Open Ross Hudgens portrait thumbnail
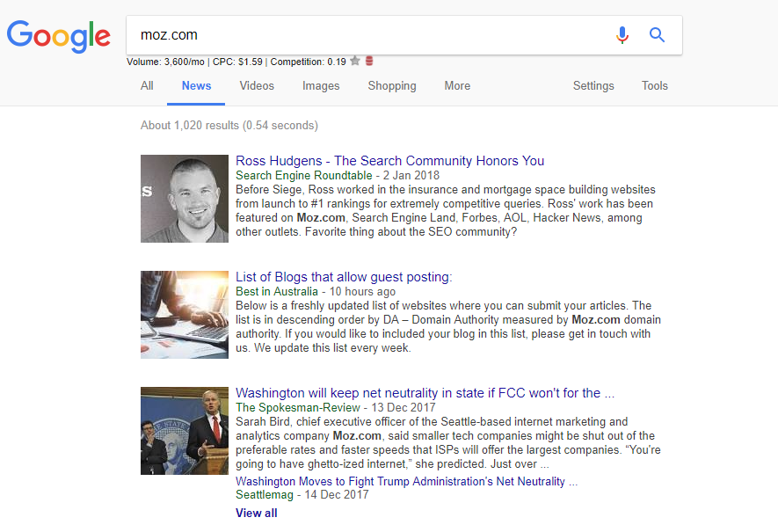This screenshot has width=778, height=532. (185, 199)
